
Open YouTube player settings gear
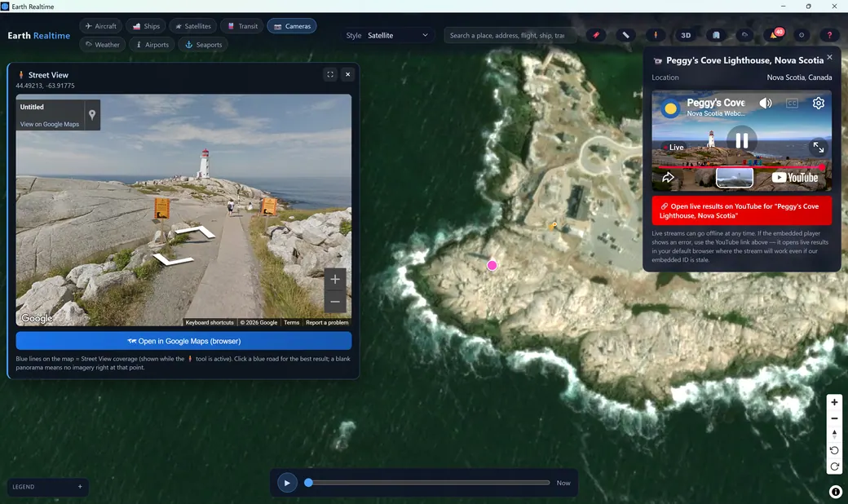coord(819,103)
